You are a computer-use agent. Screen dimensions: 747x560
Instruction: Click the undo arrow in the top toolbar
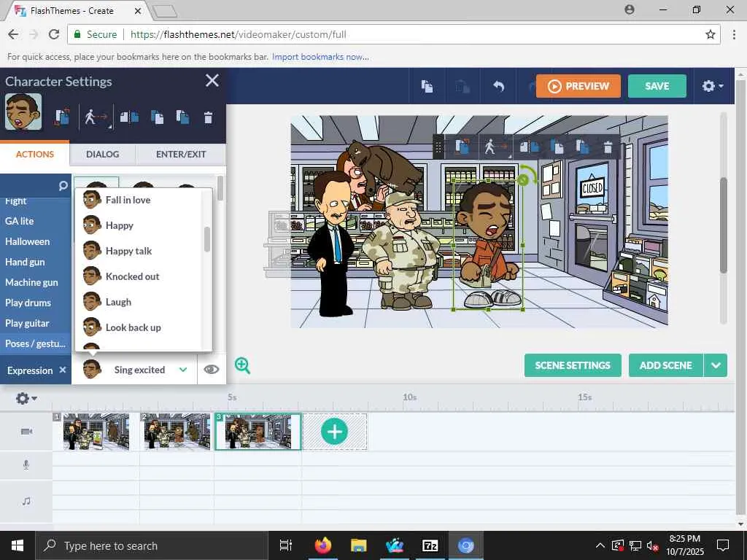[x=498, y=86]
